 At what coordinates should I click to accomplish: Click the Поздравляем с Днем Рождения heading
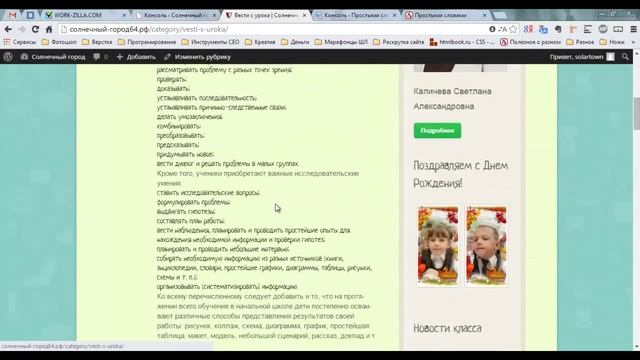461,174
